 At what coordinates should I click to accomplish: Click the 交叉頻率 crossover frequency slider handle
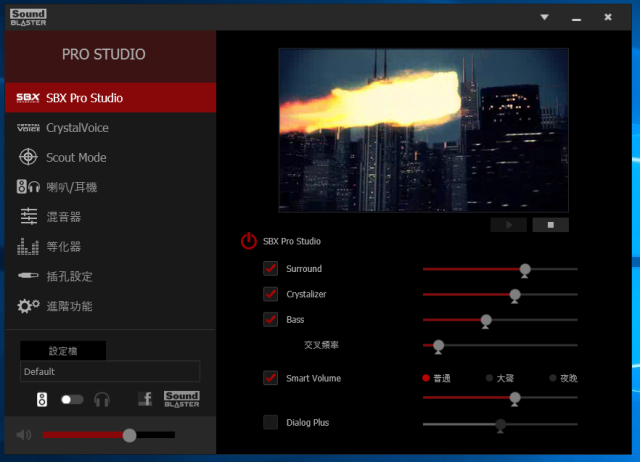tap(438, 346)
